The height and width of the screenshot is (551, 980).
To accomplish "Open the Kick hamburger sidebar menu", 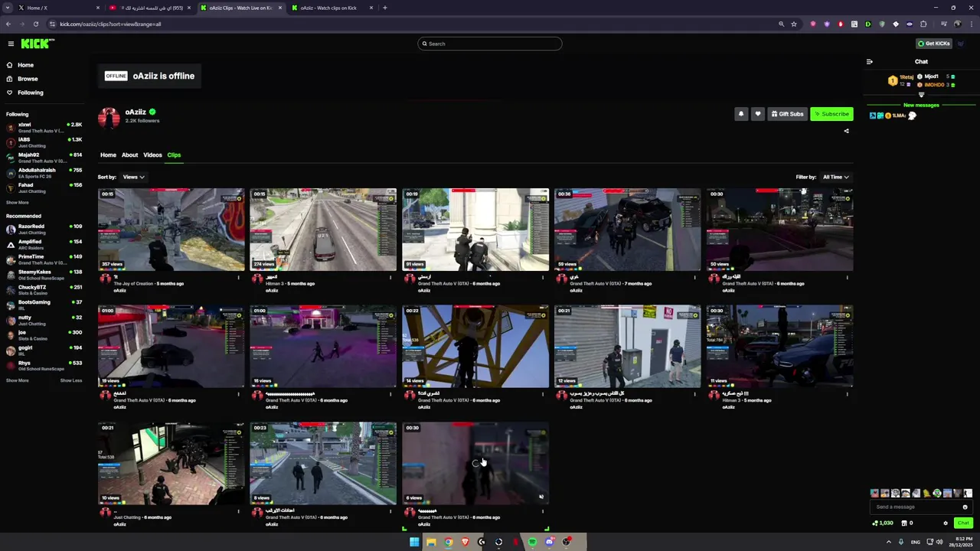I will [x=11, y=44].
